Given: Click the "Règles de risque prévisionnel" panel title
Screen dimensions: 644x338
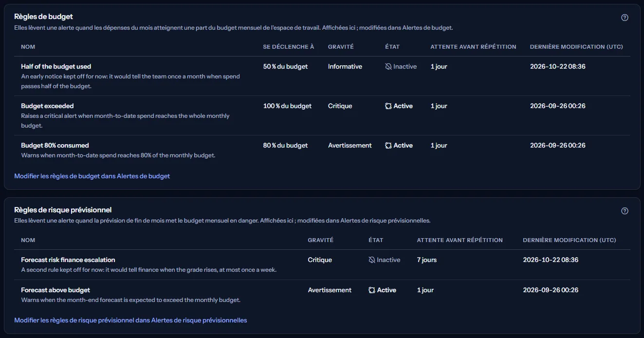Looking at the screenshot, I should pyautogui.click(x=63, y=210).
